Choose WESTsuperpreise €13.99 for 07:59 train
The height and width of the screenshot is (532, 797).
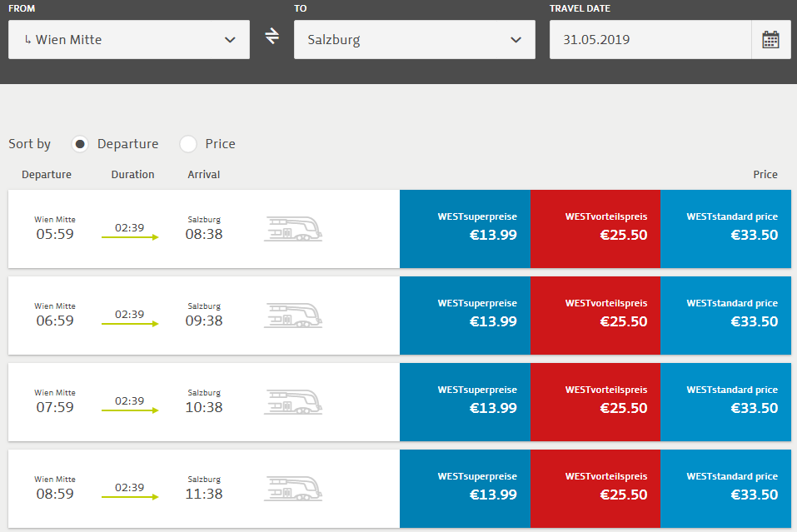click(x=465, y=402)
